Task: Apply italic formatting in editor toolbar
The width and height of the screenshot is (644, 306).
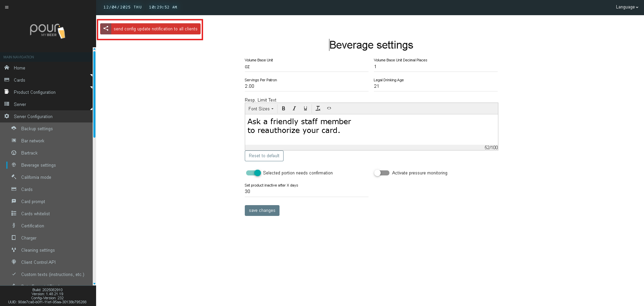Action: coord(294,109)
